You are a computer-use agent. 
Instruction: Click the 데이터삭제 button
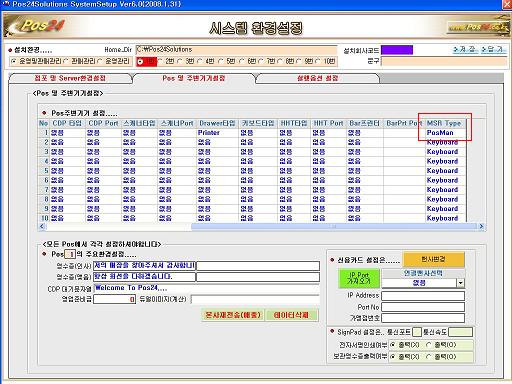pos(291,315)
